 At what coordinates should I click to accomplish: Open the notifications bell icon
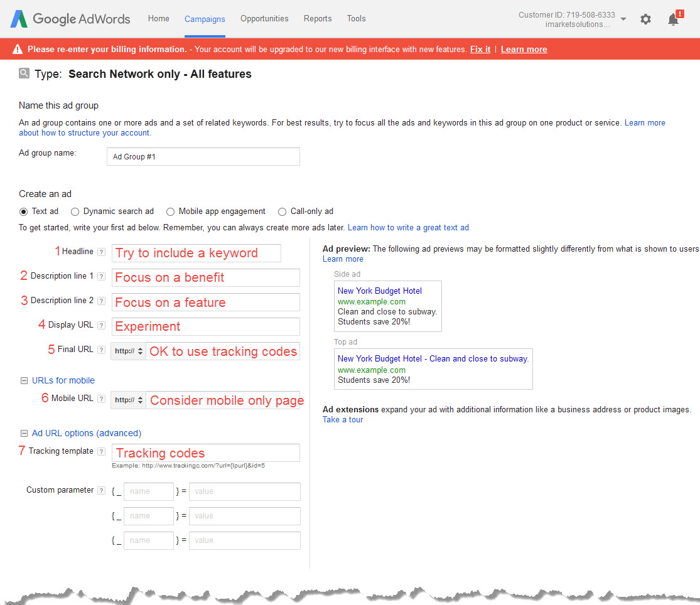coord(674,19)
